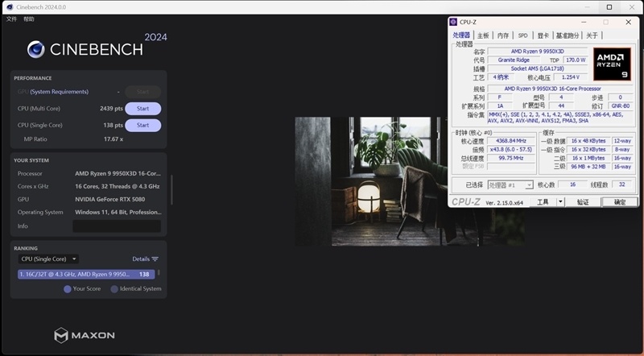Click the NVIDIA GeForce RTX 5080 text
This screenshot has height=356, width=644.
(109, 199)
